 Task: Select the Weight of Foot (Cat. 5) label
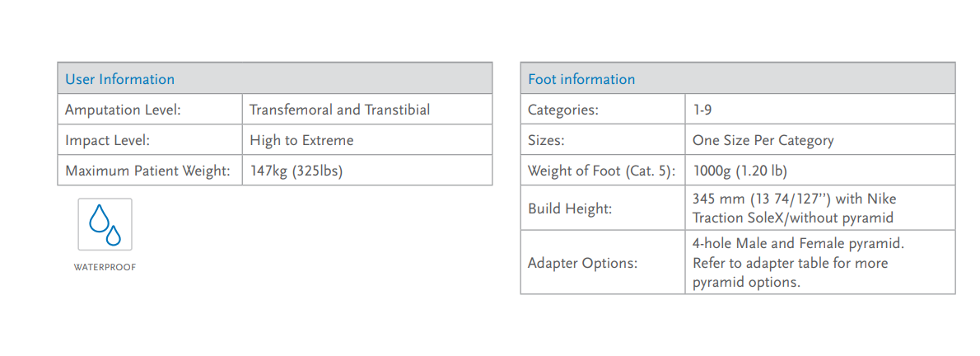602,171
